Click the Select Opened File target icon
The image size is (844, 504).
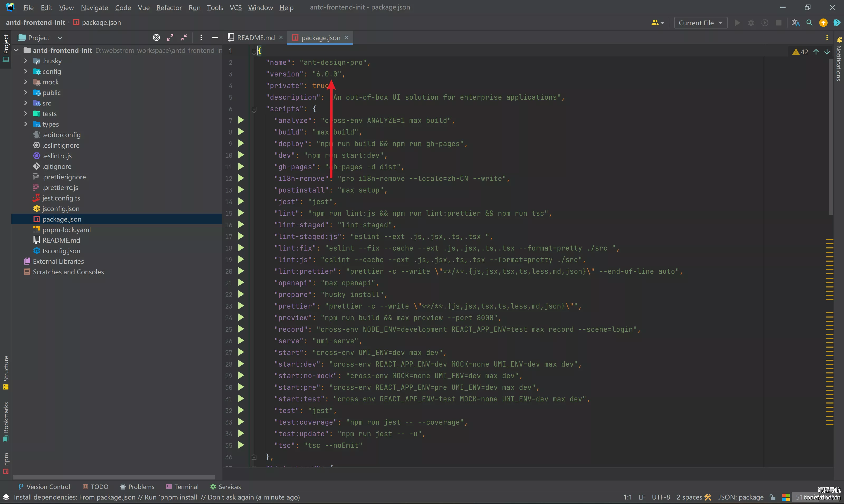156,37
